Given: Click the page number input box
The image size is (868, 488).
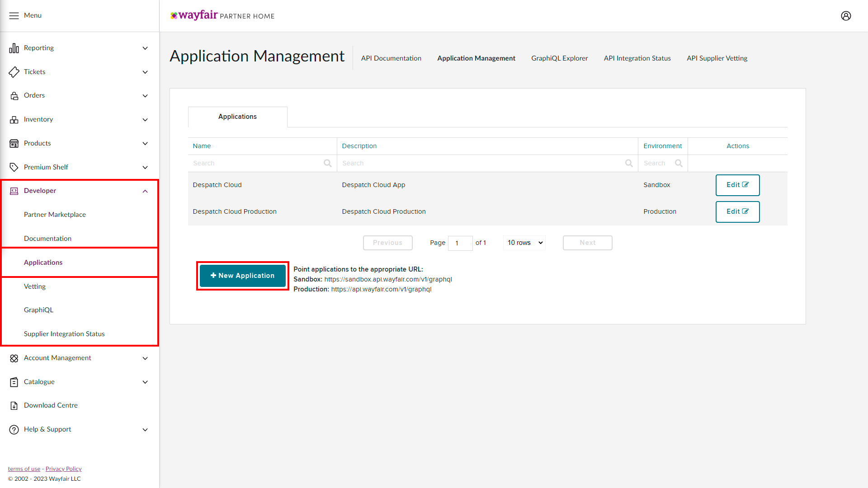Looking at the screenshot, I should pos(460,243).
